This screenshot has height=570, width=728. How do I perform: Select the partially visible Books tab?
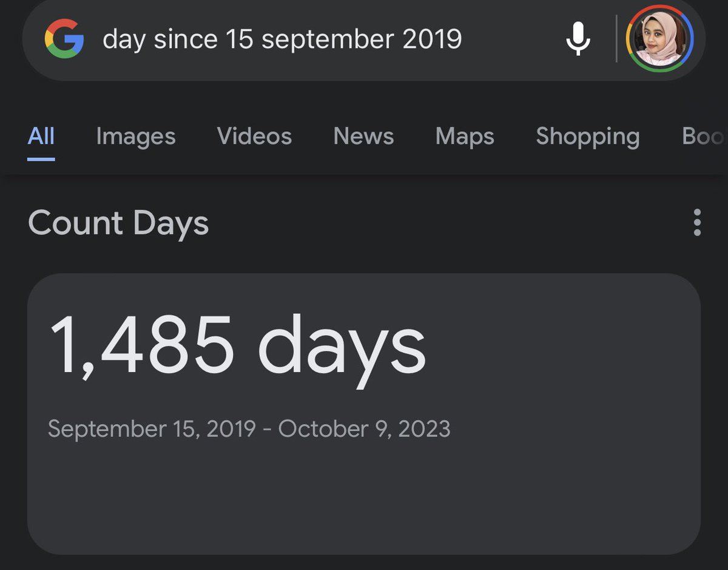(704, 136)
